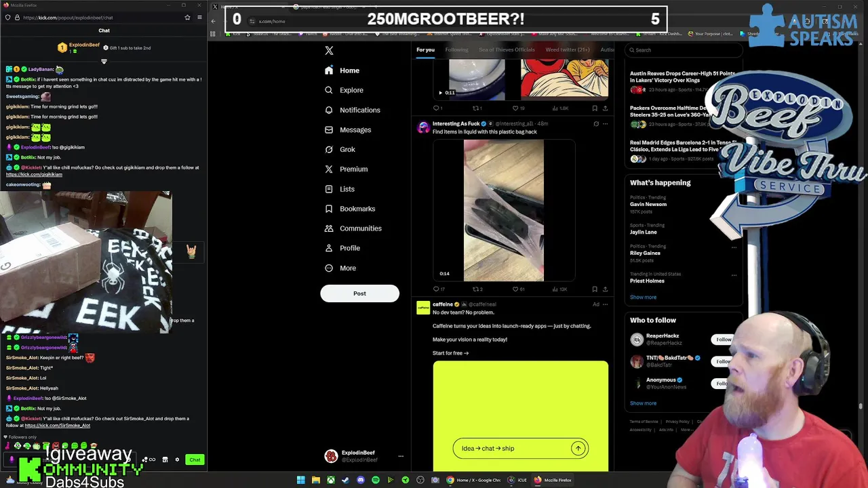
Task: Open File Explorer from the taskbar
Action: point(315,480)
